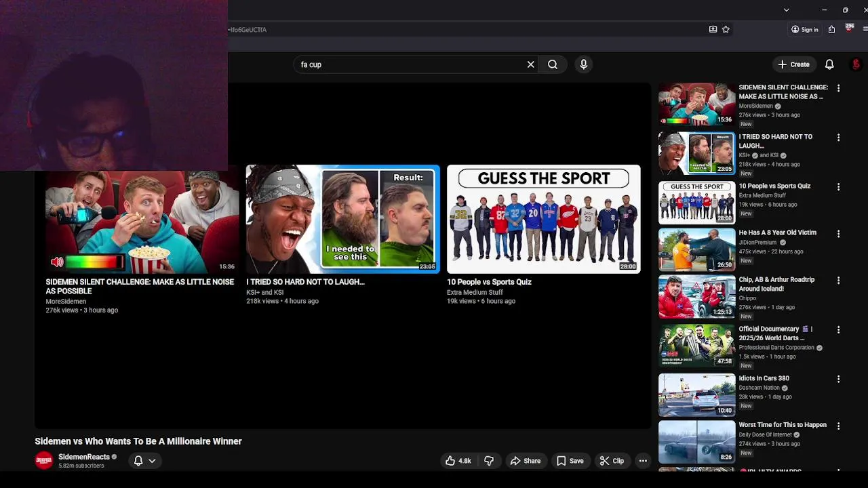Toggle the SidemenReacts notification bell
Viewport: 868px width, 488px height.
coord(138,460)
